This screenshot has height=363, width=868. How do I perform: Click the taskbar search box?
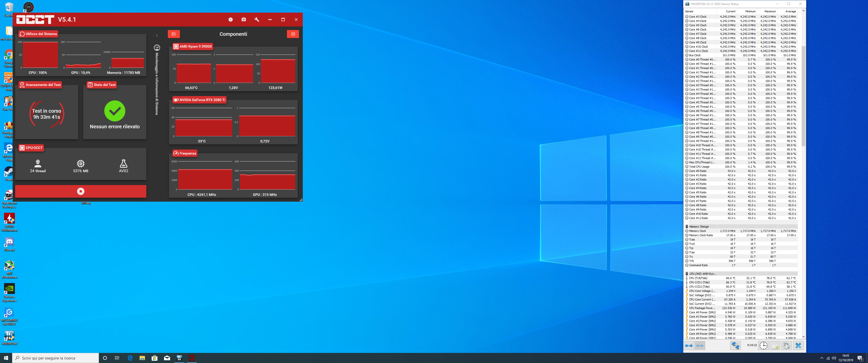tap(56, 358)
